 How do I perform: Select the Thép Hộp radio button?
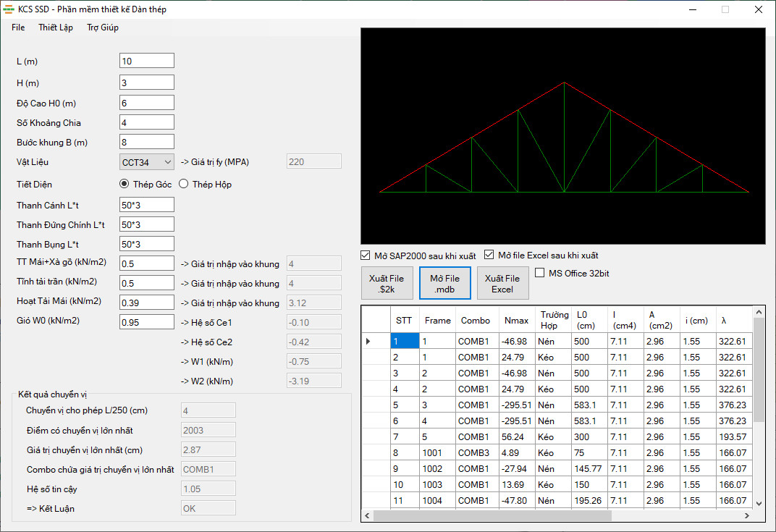coord(184,184)
